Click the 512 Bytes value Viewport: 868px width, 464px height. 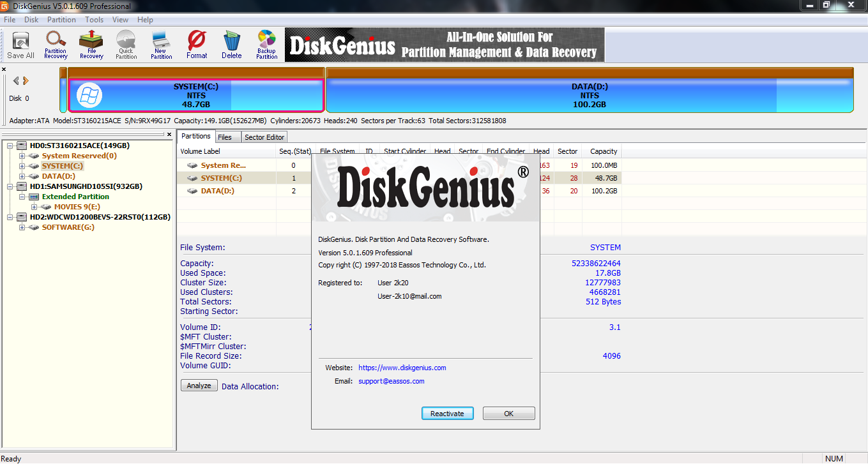(x=603, y=302)
